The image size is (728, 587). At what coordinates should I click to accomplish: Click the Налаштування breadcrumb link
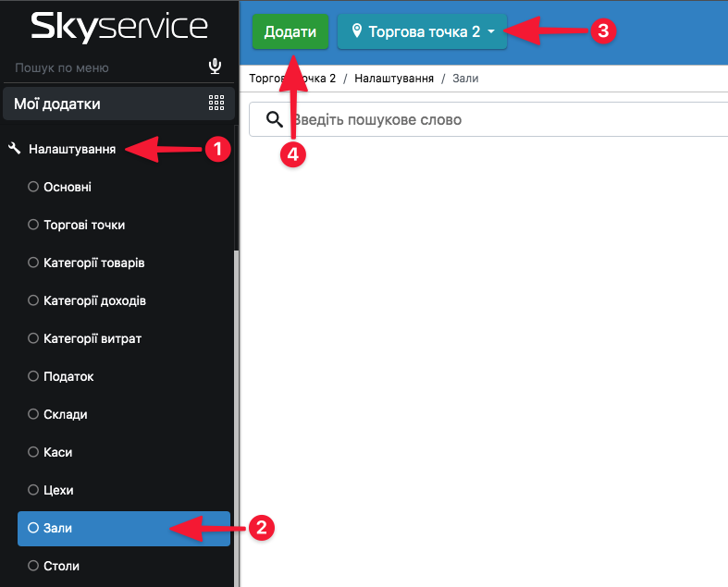pos(394,79)
